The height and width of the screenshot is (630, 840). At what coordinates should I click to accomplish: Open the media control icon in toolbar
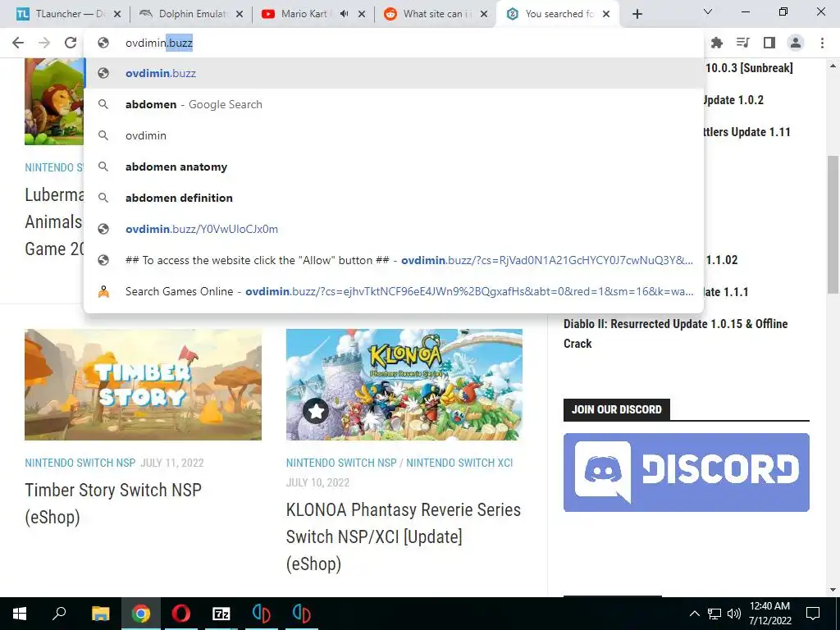pyautogui.click(x=743, y=43)
